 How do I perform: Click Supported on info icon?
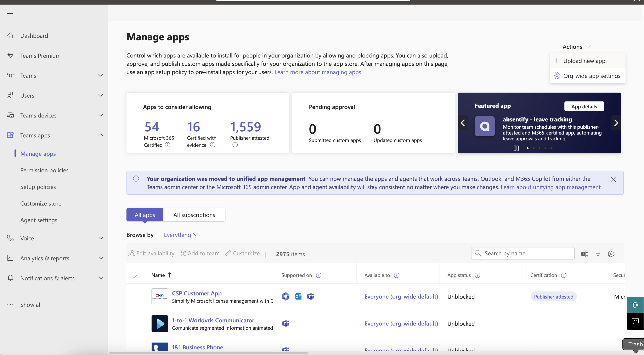[x=318, y=275]
